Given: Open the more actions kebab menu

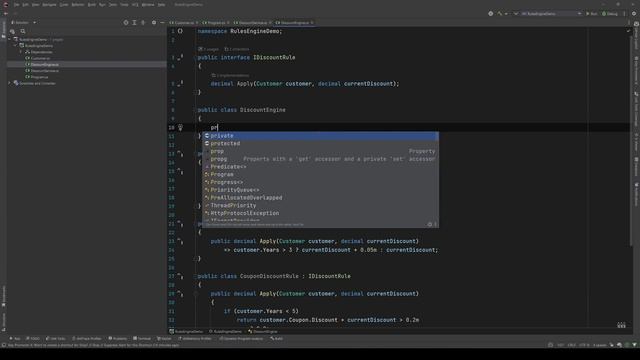Looking at the screenshot, I should click(x=624, y=13).
